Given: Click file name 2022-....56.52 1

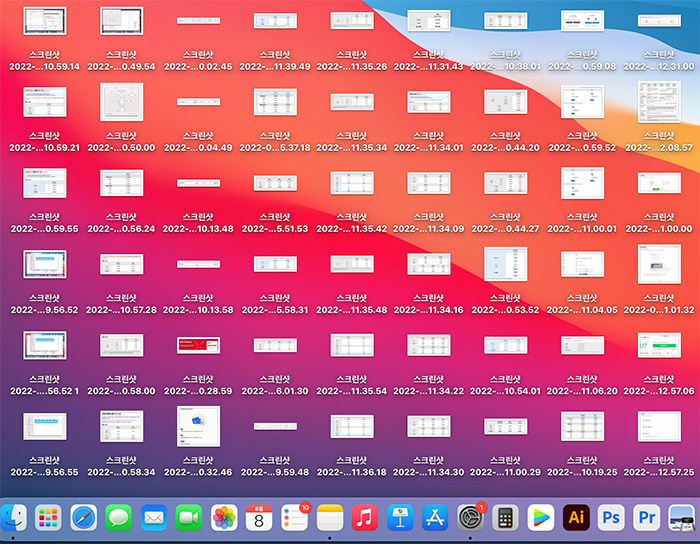Looking at the screenshot, I should (45, 391).
